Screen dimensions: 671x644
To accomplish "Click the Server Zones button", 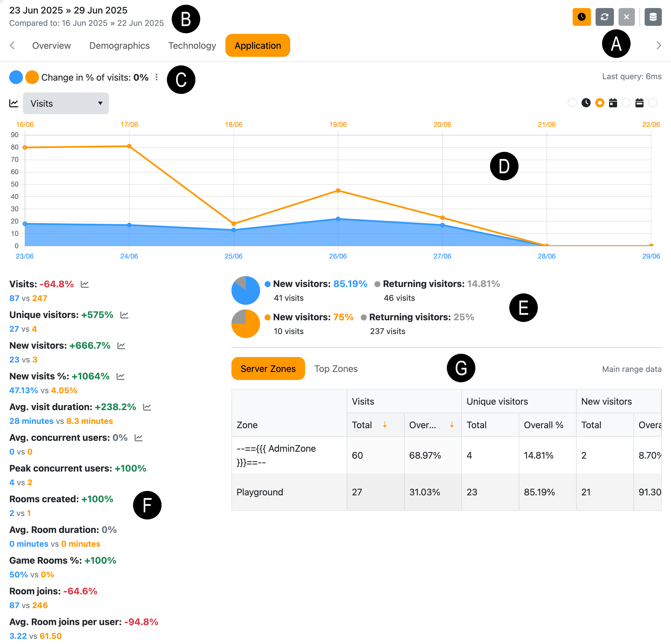I will tap(268, 368).
